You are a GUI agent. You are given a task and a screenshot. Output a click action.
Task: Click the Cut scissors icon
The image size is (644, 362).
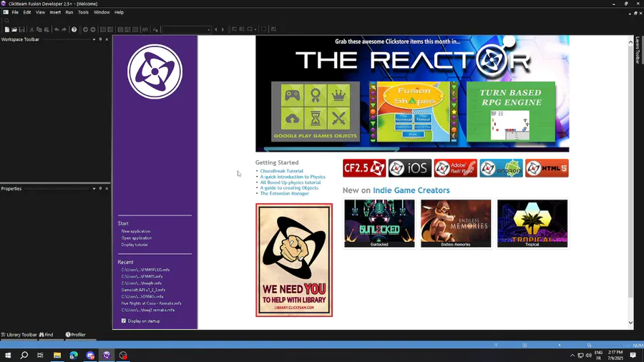[x=31, y=29]
